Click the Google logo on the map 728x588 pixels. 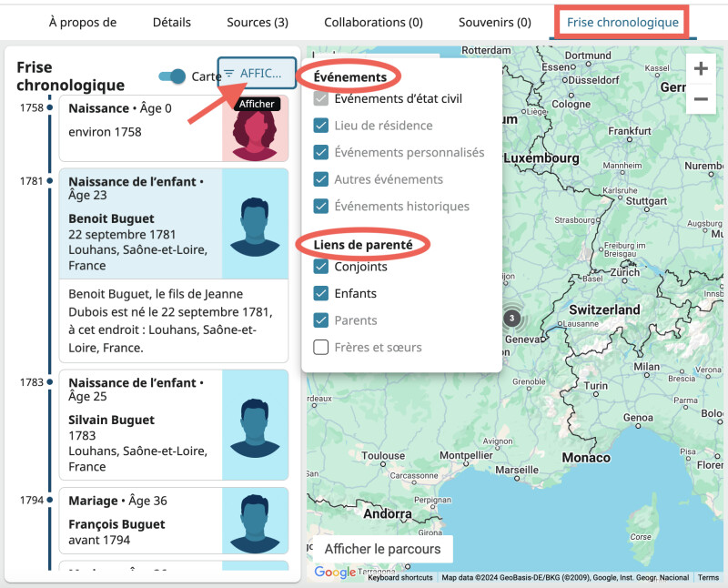coord(335,573)
